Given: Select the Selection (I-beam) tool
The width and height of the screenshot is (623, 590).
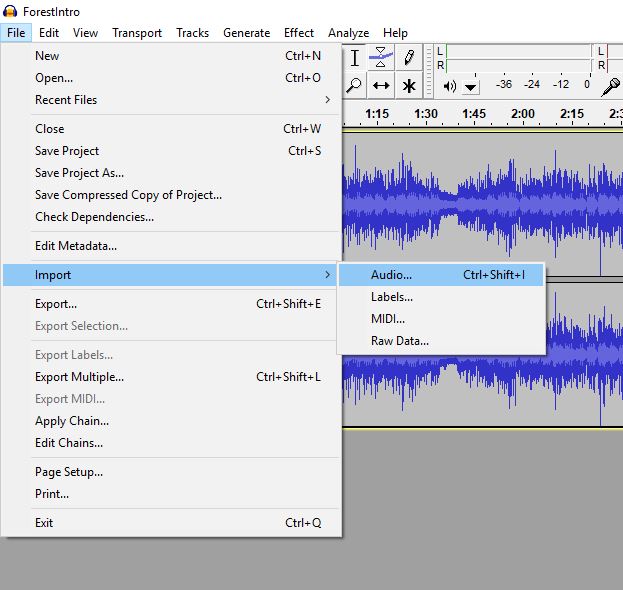Looking at the screenshot, I should tap(354, 58).
